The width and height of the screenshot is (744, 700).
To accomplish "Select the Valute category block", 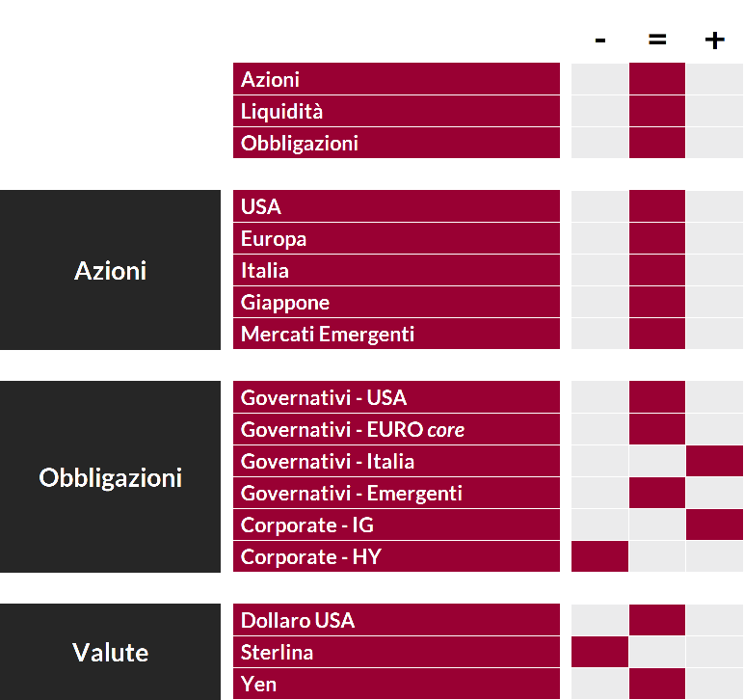I will tap(111, 652).
